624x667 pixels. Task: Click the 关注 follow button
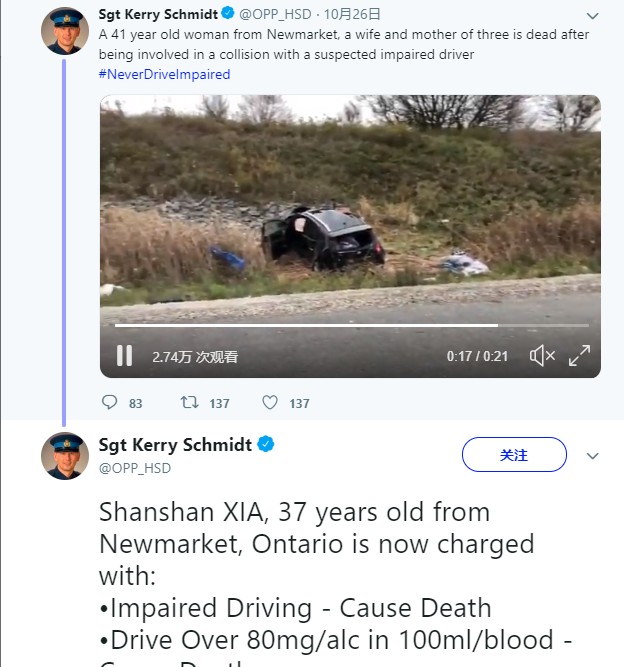pos(514,455)
